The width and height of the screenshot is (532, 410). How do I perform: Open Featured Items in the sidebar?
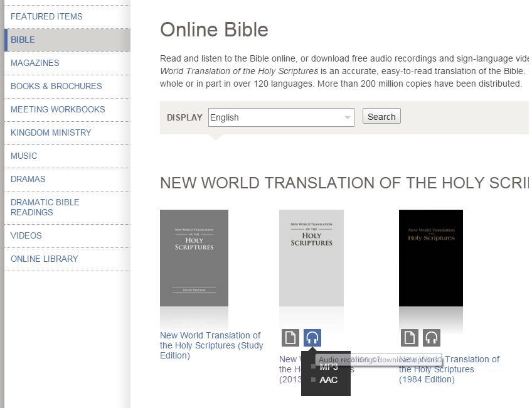46,16
